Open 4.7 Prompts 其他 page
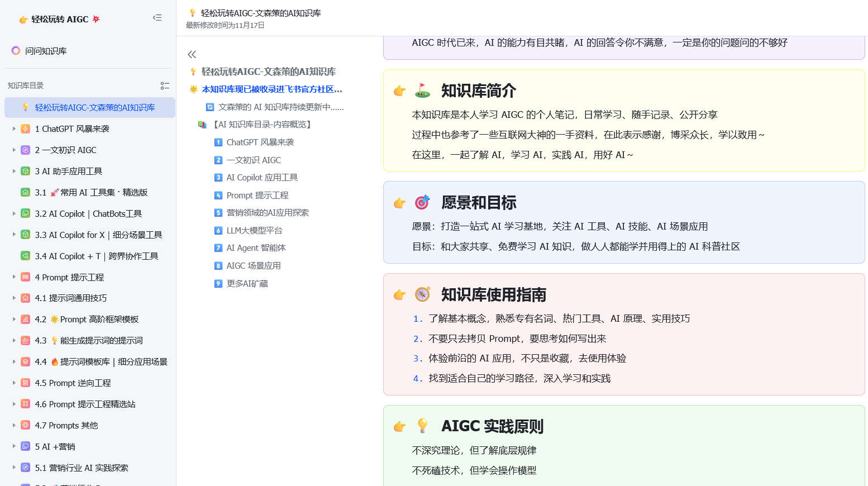This screenshot has width=868, height=486. pos(66,425)
